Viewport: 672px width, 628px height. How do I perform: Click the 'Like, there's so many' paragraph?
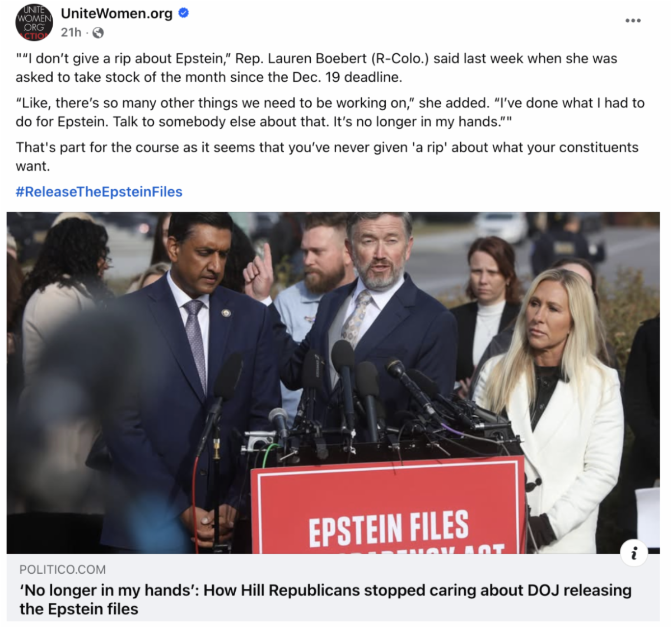tap(330, 112)
